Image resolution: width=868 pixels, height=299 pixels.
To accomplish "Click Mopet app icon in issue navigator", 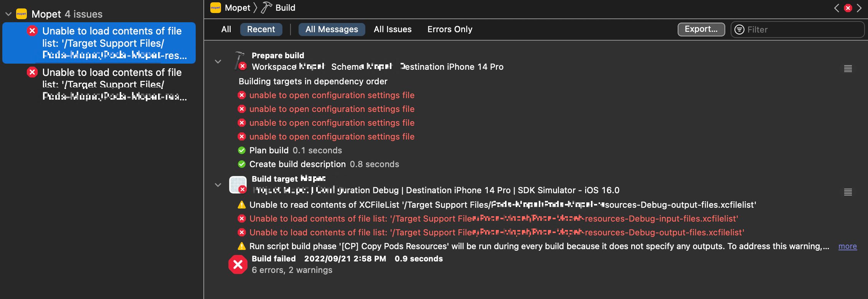I will [x=21, y=14].
